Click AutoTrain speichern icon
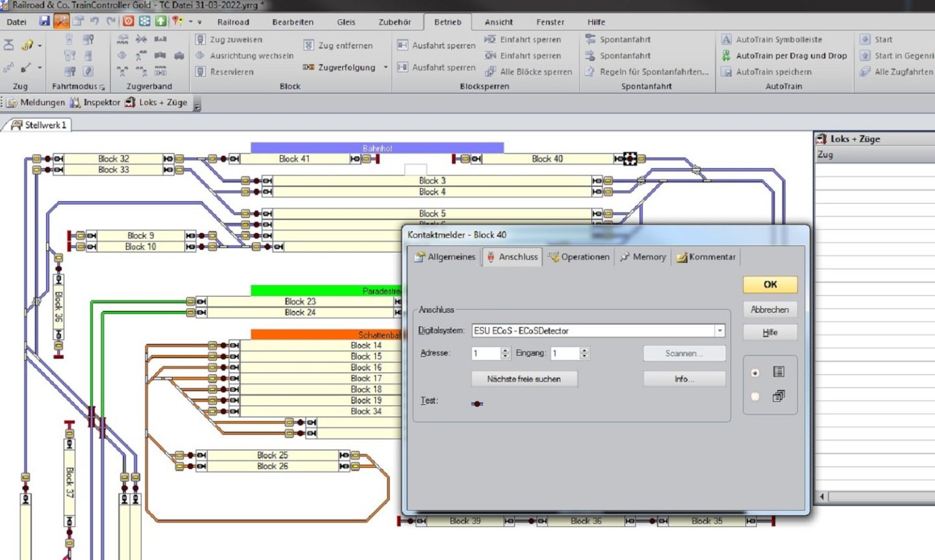Screen dimensions: 935x560 (727, 72)
